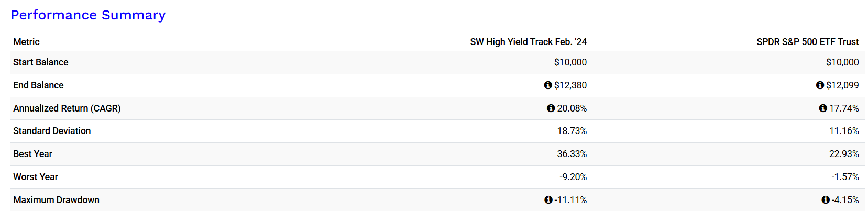Click info icon beside -4.15% drawdown
Viewport: 868px width, 211px height.
tap(826, 199)
